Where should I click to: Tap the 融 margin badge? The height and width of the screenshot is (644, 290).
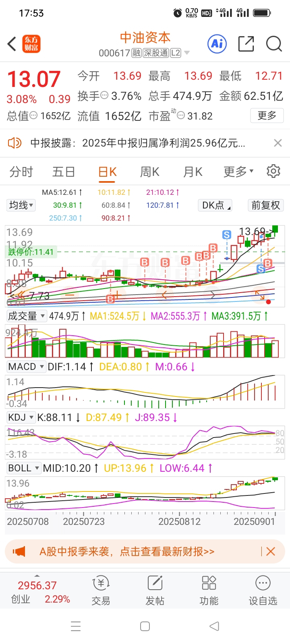(x=136, y=53)
